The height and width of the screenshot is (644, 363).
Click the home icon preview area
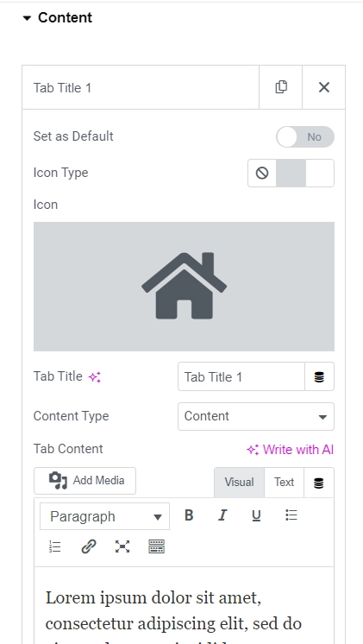coord(184,287)
